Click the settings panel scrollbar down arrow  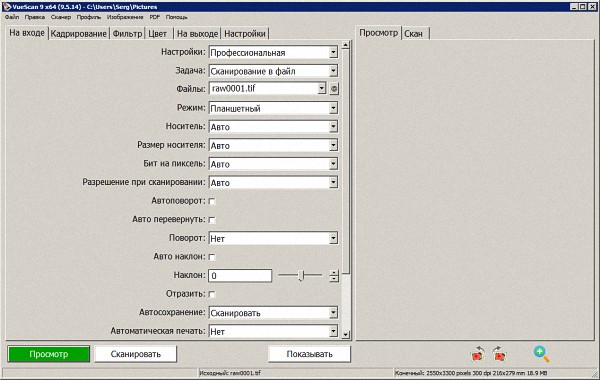(x=346, y=335)
